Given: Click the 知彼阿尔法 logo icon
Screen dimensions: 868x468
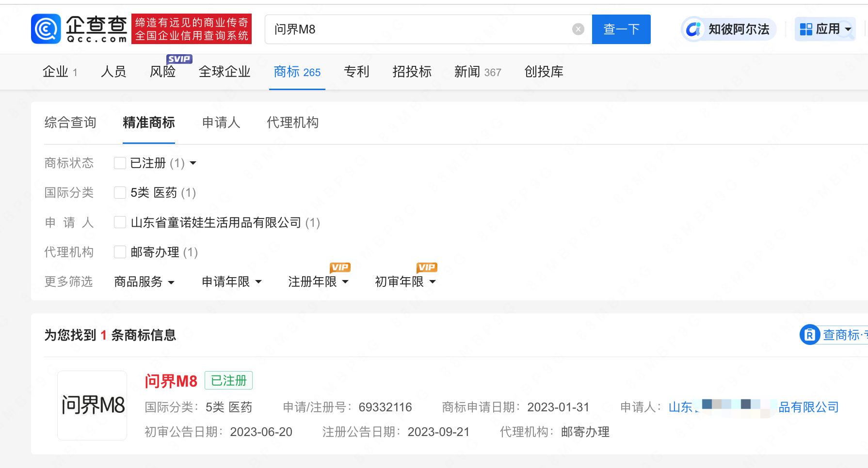Looking at the screenshot, I should tap(693, 30).
